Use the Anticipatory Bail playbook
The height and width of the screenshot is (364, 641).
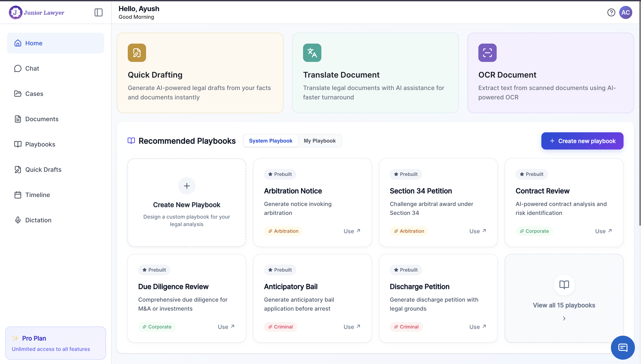coord(352,327)
